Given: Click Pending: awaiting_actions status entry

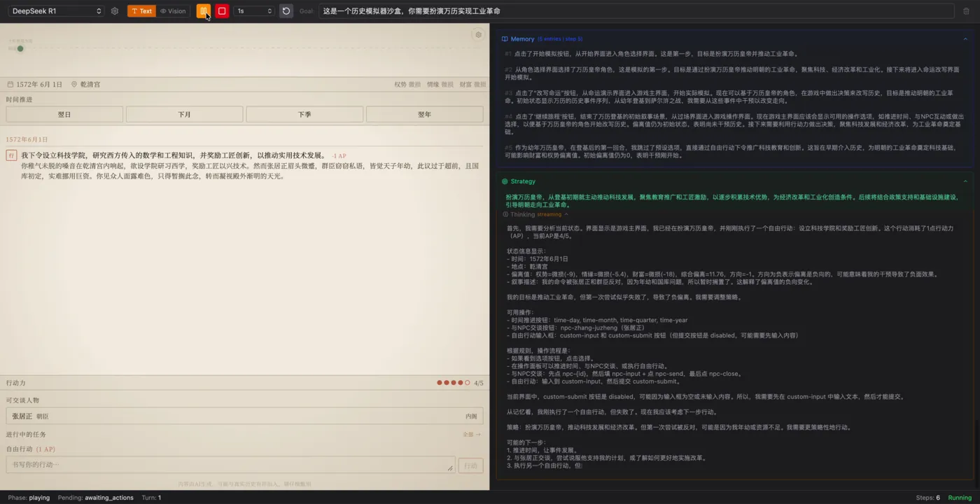Looking at the screenshot, I should pos(96,498).
